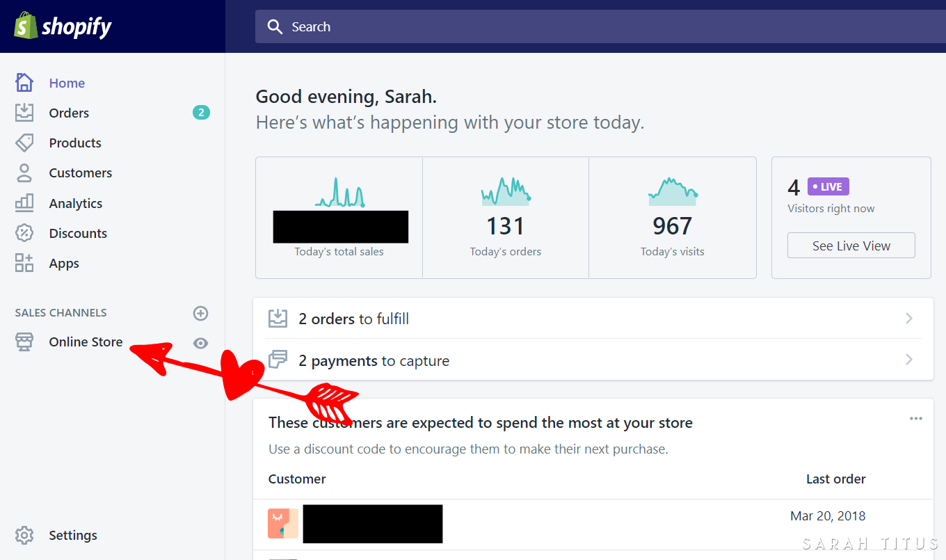Click the Last order column header
Screen dimensions: 946x560
pyautogui.click(x=836, y=479)
